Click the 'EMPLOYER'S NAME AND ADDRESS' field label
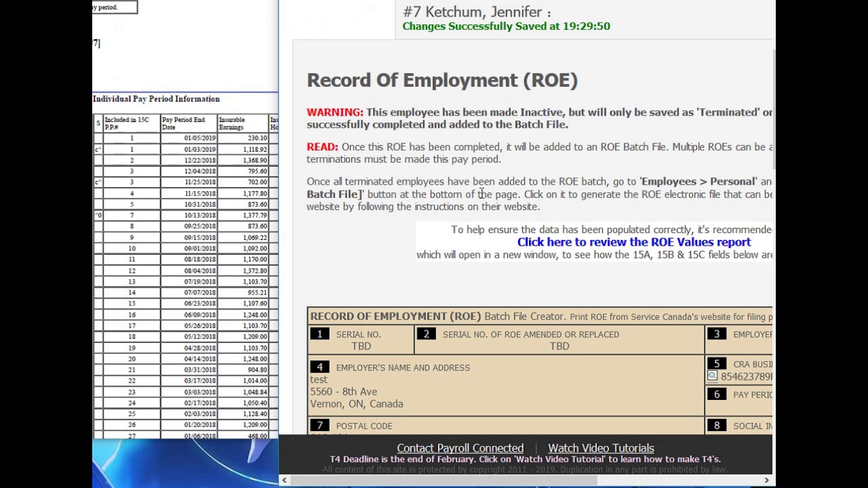Image resolution: width=868 pixels, height=488 pixels. 403,368
